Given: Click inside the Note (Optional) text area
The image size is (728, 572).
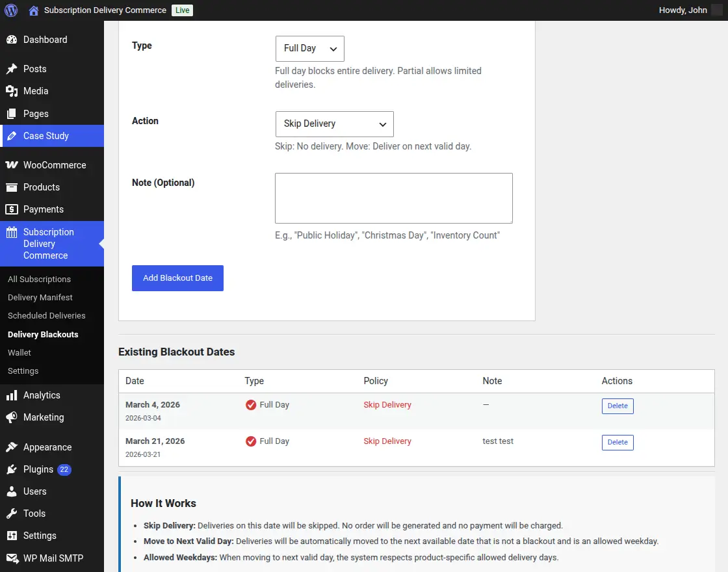Looking at the screenshot, I should (x=394, y=198).
